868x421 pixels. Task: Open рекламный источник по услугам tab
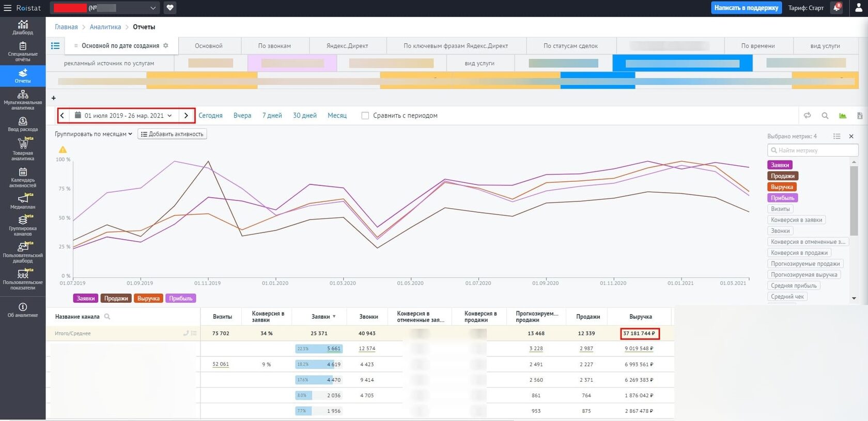point(109,63)
